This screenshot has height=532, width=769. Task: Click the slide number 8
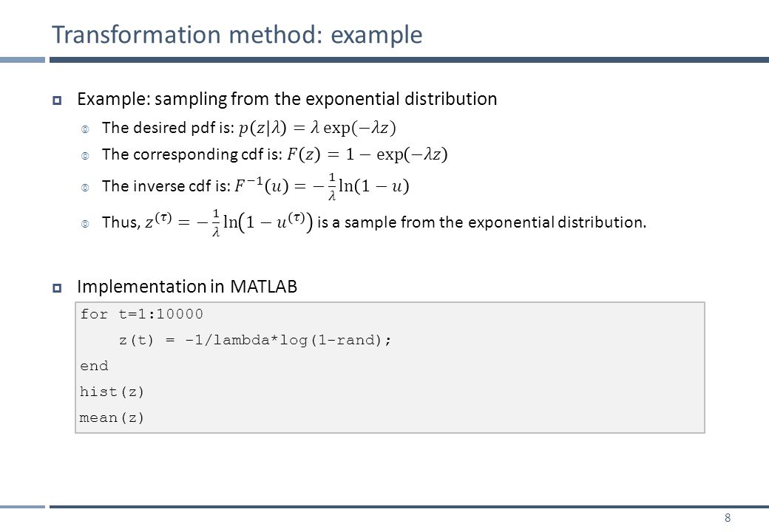pyautogui.click(x=728, y=518)
